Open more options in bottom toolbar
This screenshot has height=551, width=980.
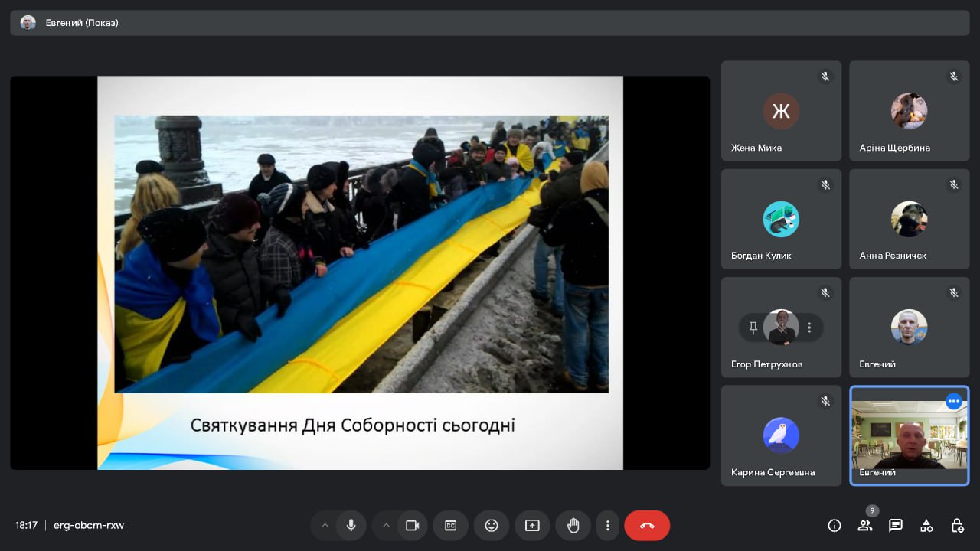click(607, 525)
